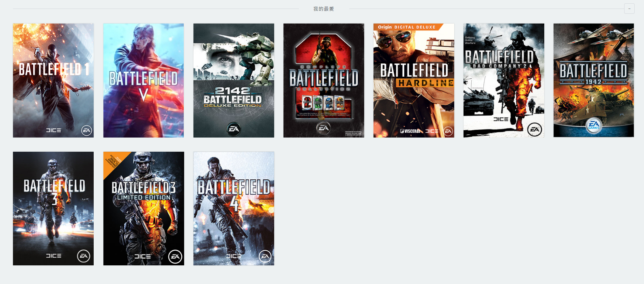644x284 pixels.
Task: Click the EA logo on Battlefield 2142 cover
Action: pyautogui.click(x=234, y=129)
